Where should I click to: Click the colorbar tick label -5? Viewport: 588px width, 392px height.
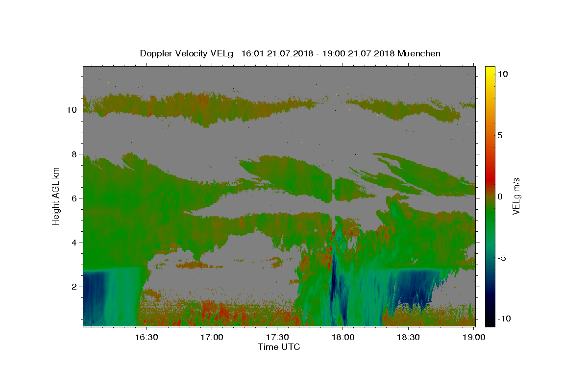pyautogui.click(x=502, y=258)
